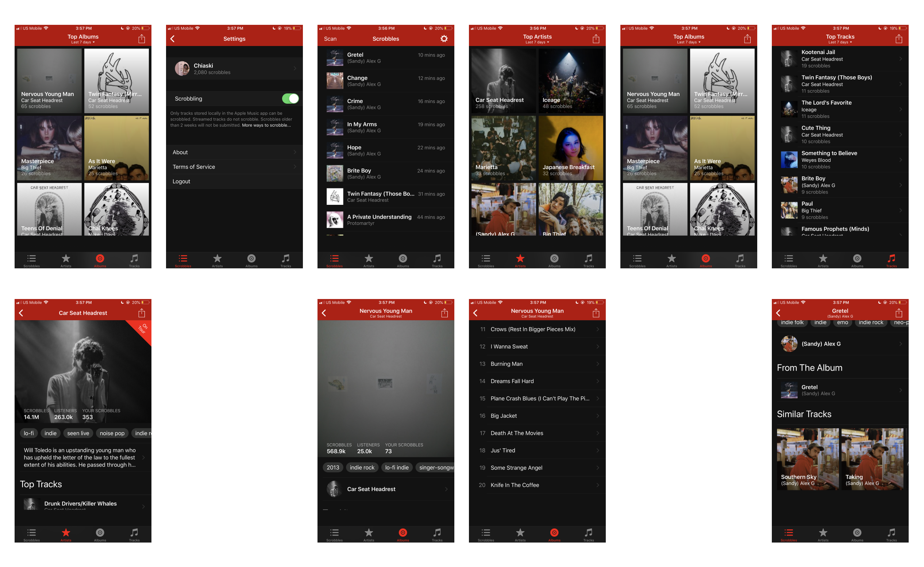Screen dimensions: 924x567
Task: Open Something to Believe track row
Action: (840, 160)
